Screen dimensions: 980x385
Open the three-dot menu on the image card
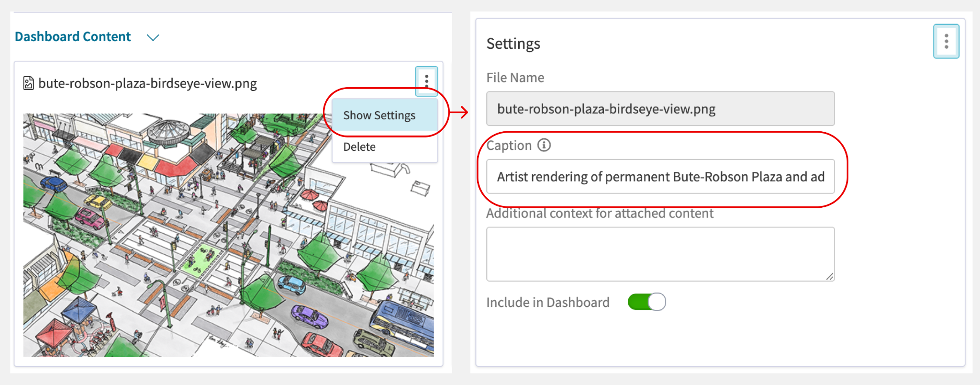426,81
